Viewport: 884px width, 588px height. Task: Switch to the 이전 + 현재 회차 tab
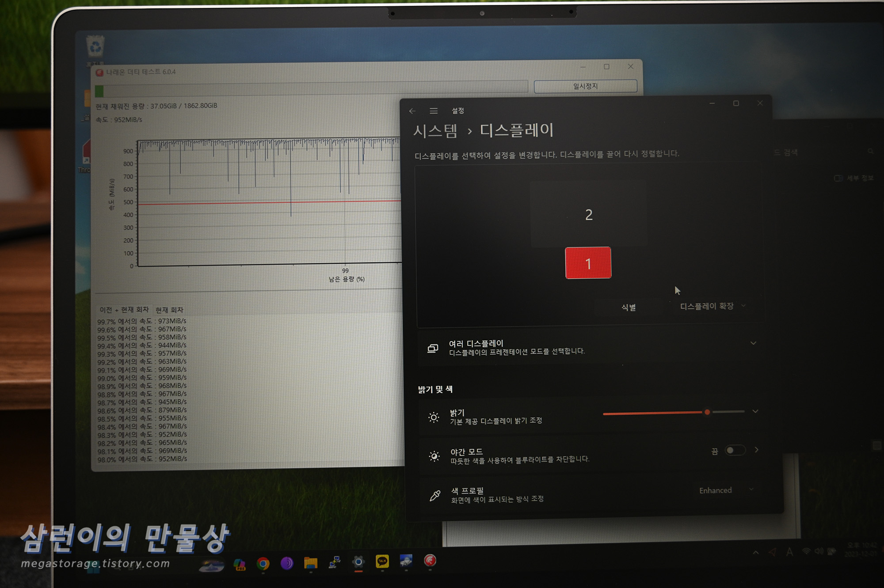pyautogui.click(x=124, y=310)
